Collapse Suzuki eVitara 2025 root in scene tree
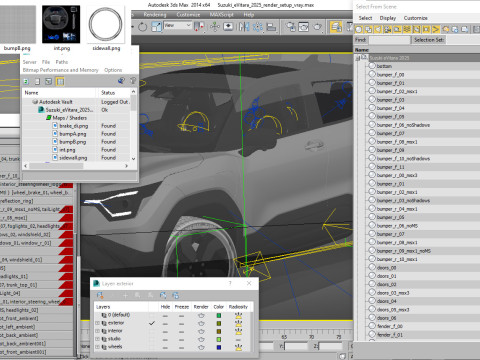Viewport: 480px width, 360px height. (357, 58)
